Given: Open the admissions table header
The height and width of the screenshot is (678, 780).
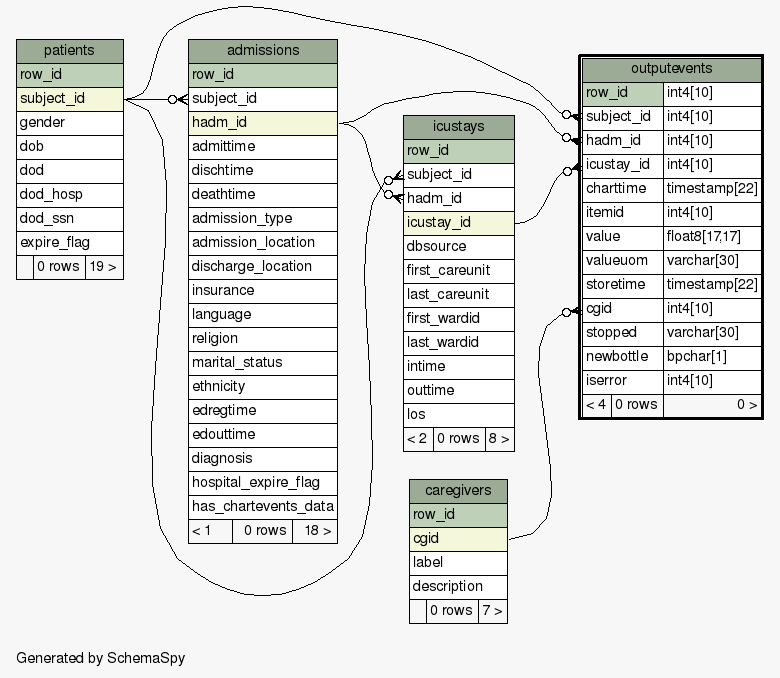Looking at the screenshot, I should [x=263, y=51].
